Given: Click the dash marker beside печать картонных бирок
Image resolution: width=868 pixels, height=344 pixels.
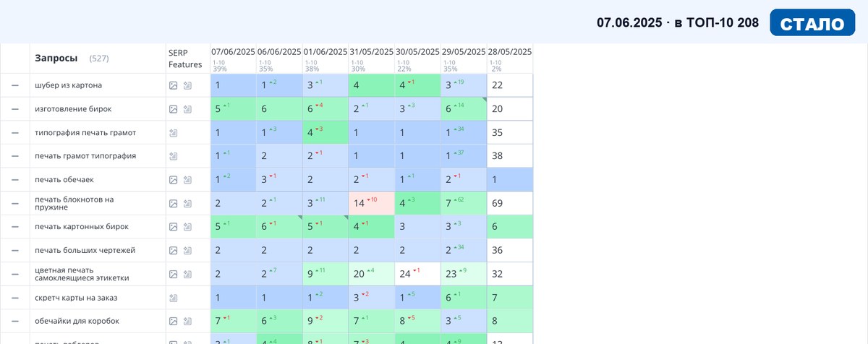Looking at the screenshot, I should coord(14,227).
